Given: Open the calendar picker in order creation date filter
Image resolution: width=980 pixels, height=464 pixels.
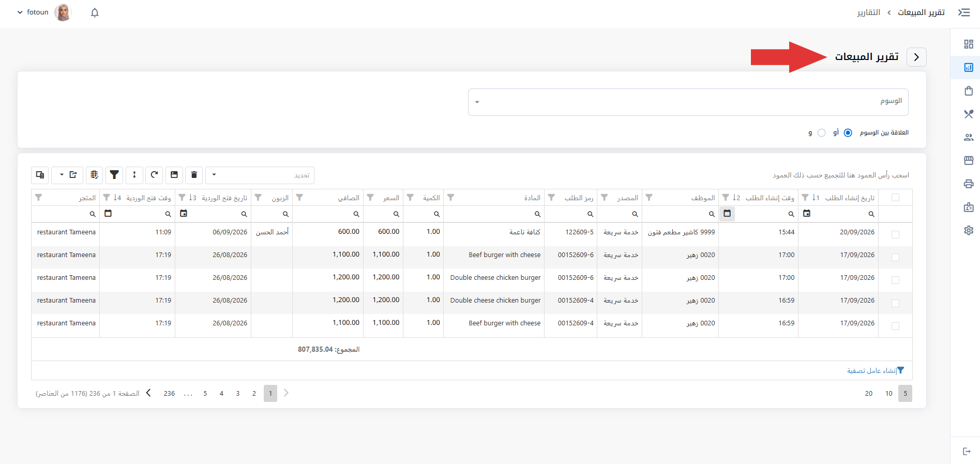Looking at the screenshot, I should tap(807, 214).
